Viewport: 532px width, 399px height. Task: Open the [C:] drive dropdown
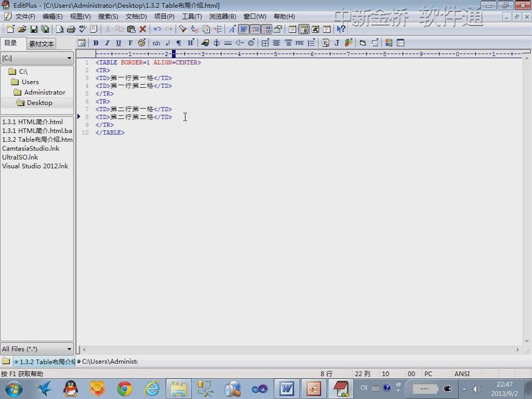37,58
